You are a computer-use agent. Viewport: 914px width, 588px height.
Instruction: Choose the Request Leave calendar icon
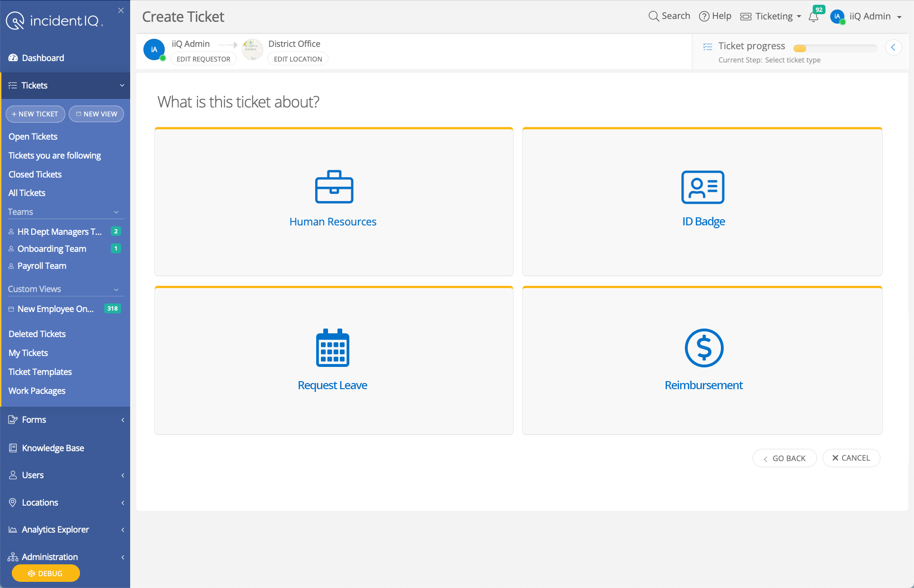333,348
